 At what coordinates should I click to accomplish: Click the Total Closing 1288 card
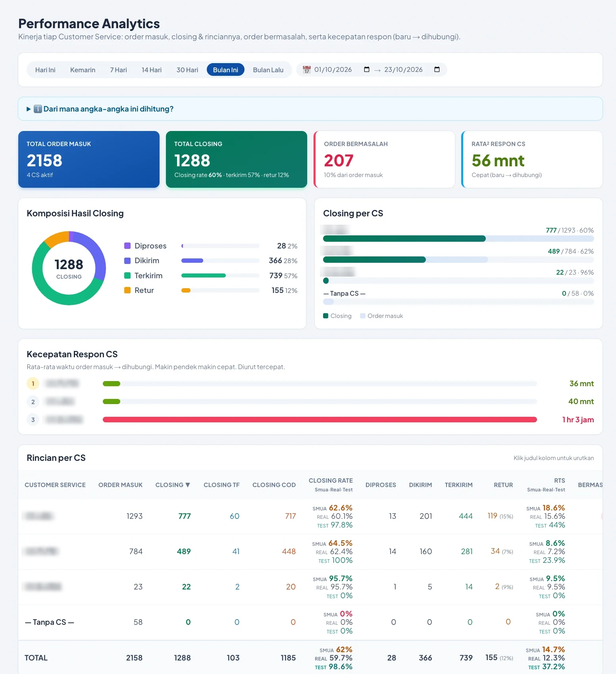click(237, 159)
